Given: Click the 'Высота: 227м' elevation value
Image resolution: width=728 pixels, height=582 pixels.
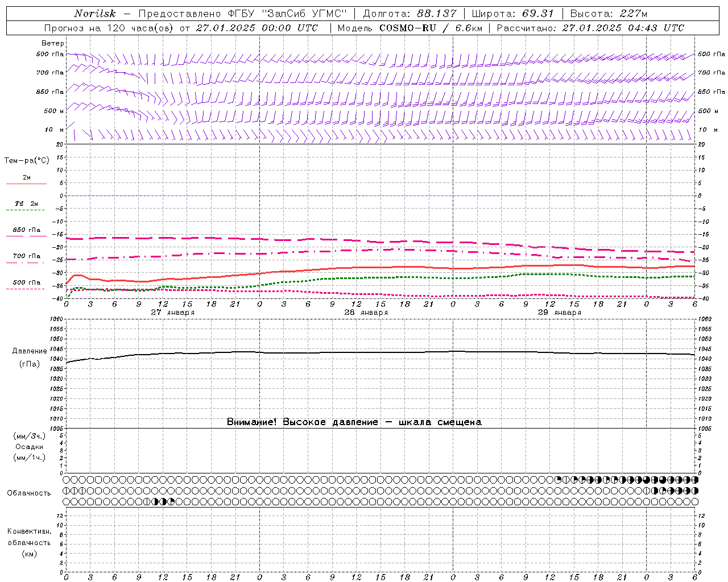Looking at the screenshot, I should click(x=609, y=14).
